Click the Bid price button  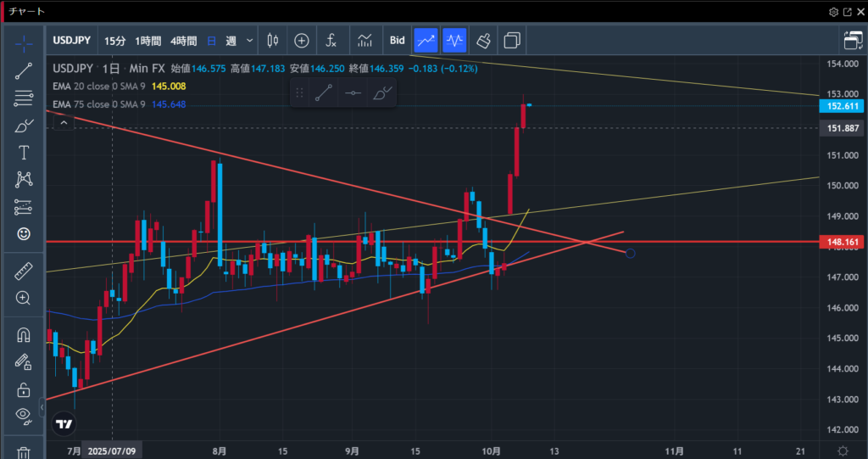397,40
